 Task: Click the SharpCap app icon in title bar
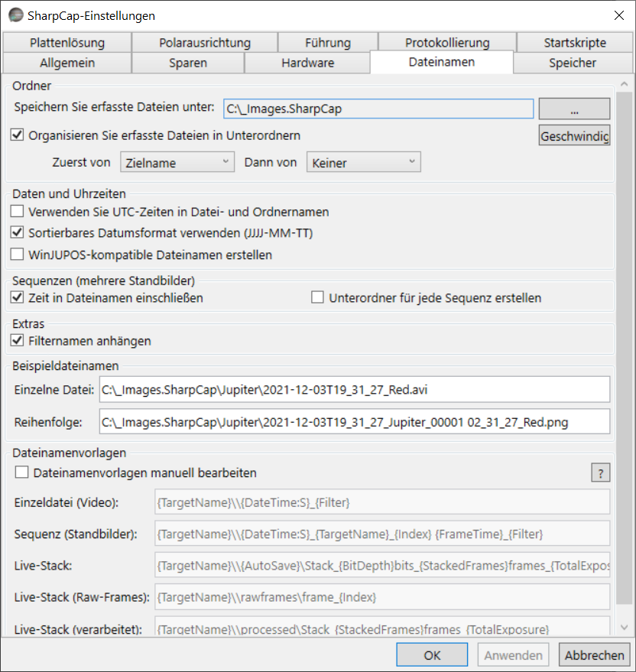16,15
